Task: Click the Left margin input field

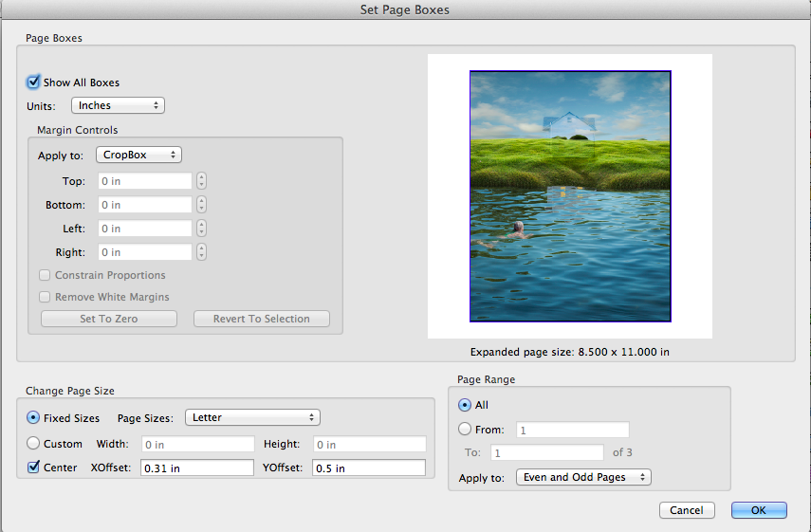Action: (x=145, y=229)
